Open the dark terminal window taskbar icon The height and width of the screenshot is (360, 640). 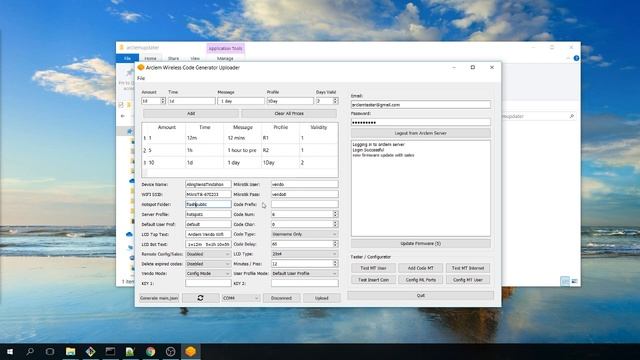110,351
